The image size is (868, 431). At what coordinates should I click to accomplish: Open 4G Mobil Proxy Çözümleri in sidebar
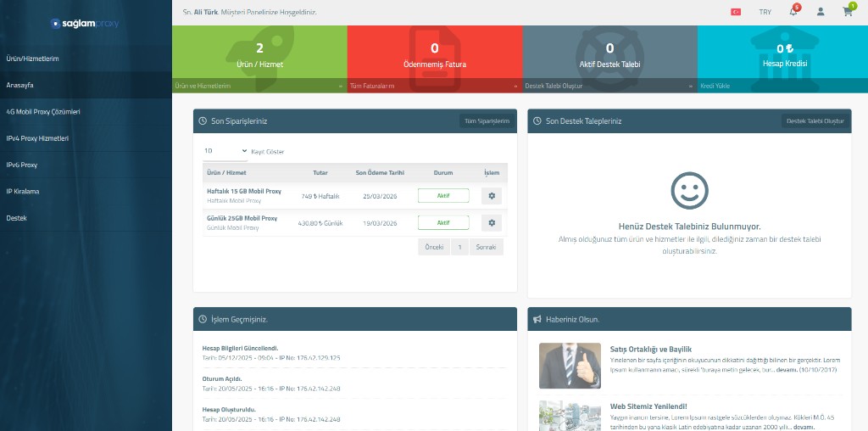coord(43,112)
